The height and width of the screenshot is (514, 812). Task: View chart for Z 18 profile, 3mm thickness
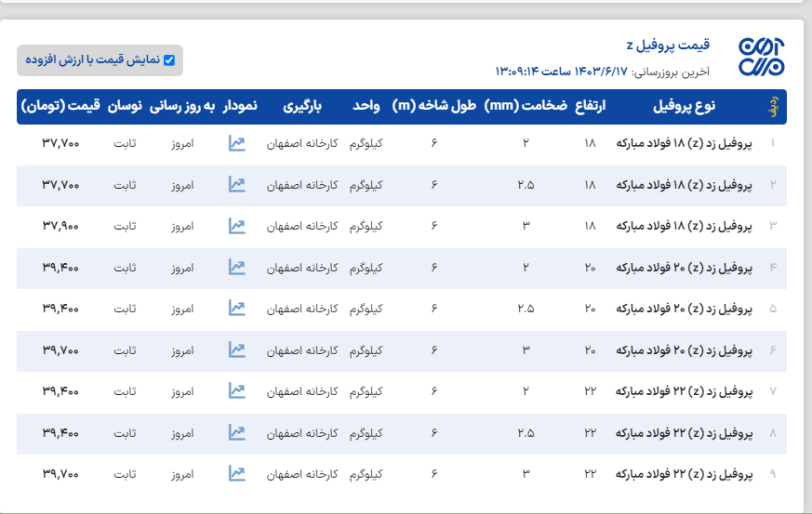click(236, 226)
